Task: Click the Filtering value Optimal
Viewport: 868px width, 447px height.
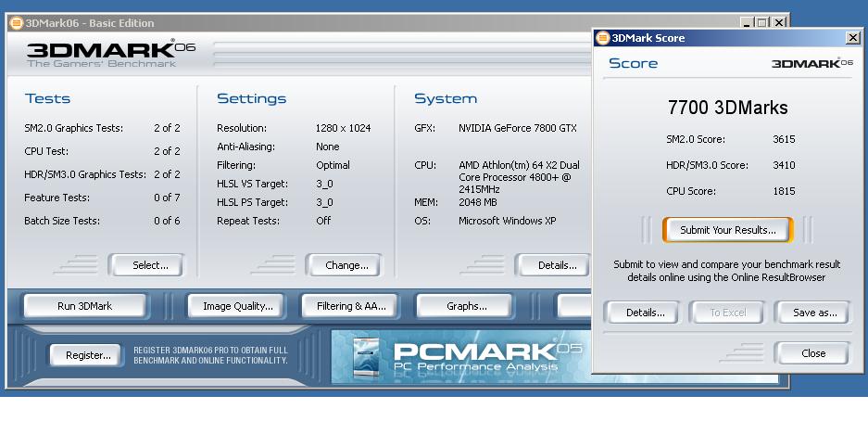Action: (333, 165)
